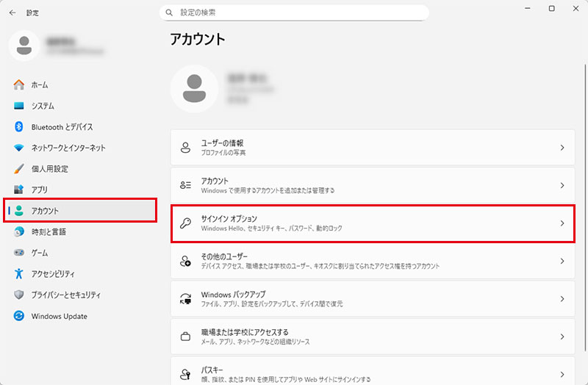Click 'メール、アプリ、ネットワークなどの組織リソース' text
Screen dimensions: 588x385
pos(255,342)
